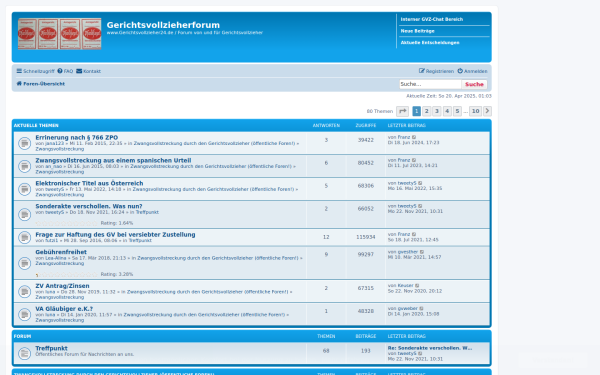Open Aktuelle Entscheidungen menu item
The width and height of the screenshot is (600, 375).
point(430,43)
